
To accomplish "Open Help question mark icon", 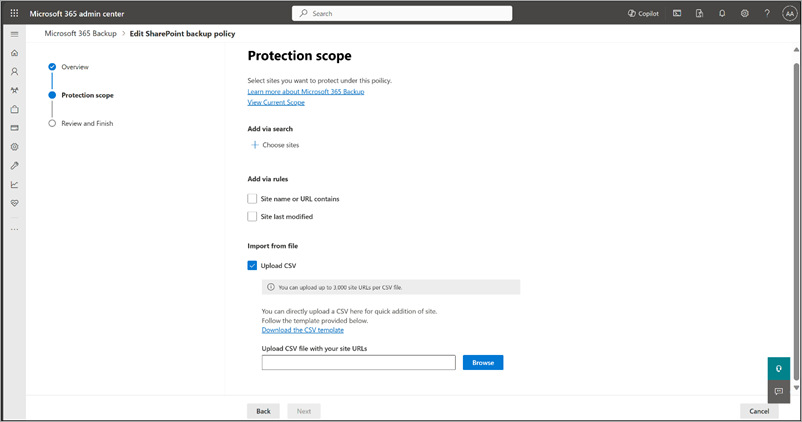I will 767,13.
